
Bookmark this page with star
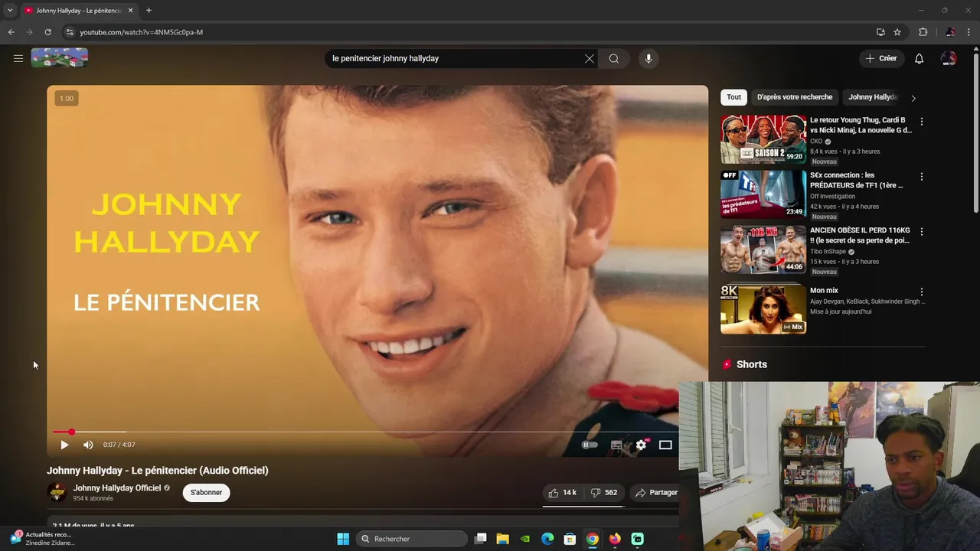tap(897, 32)
